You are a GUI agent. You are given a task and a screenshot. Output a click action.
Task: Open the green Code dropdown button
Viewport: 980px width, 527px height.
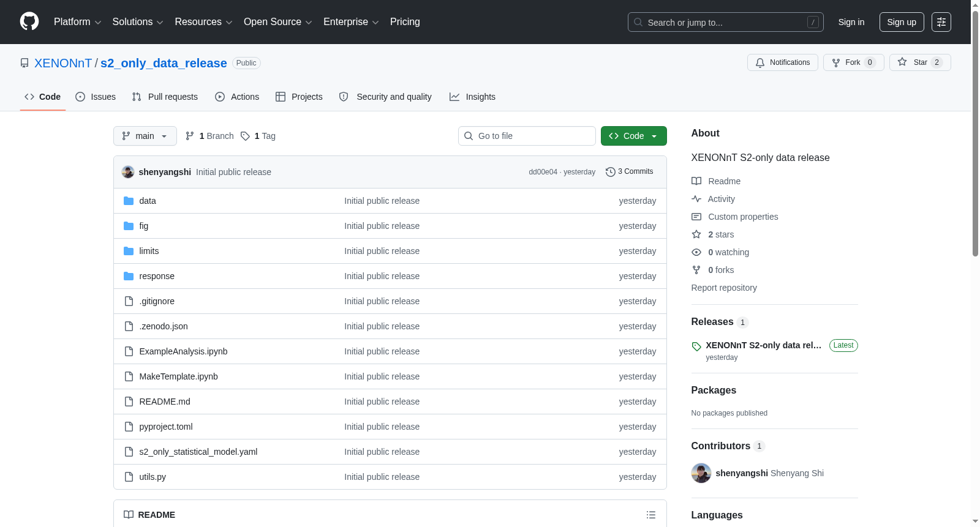click(x=634, y=136)
